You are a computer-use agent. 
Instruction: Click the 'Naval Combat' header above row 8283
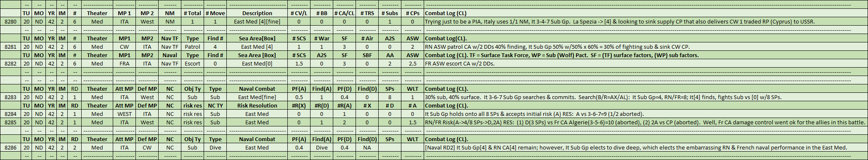(257, 89)
